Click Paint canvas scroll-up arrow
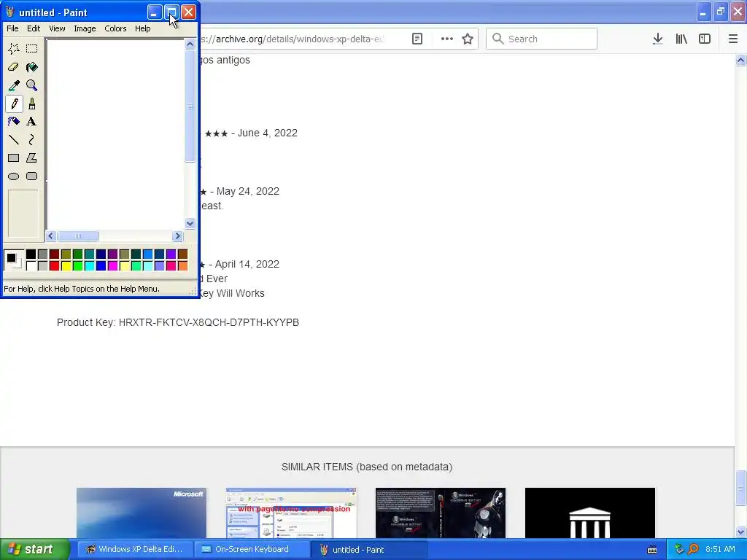Viewport: 747px width, 560px height. click(x=190, y=44)
